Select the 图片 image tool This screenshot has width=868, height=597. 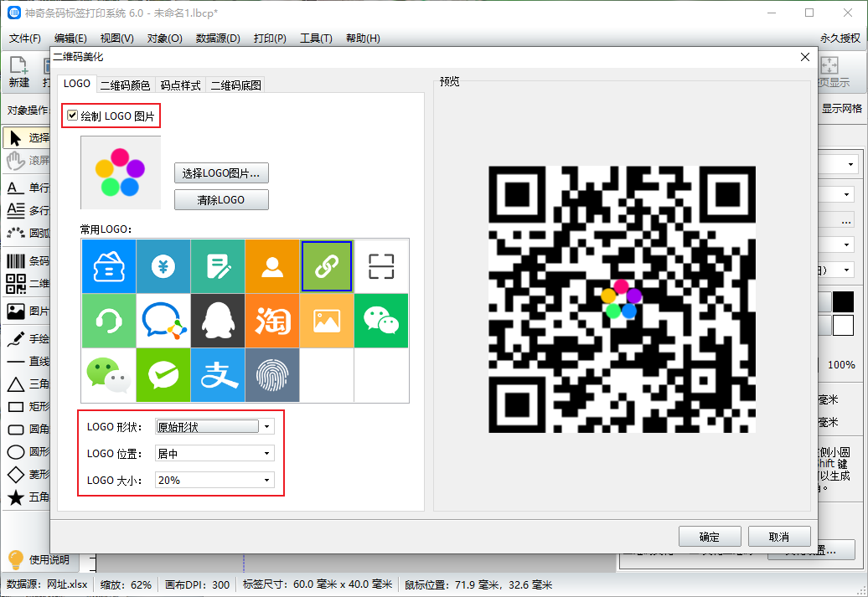(x=28, y=311)
